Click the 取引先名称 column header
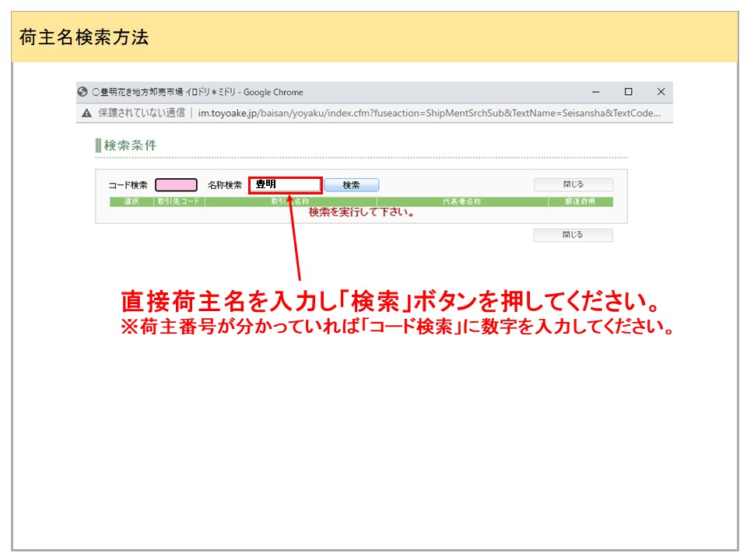 pos(290,202)
